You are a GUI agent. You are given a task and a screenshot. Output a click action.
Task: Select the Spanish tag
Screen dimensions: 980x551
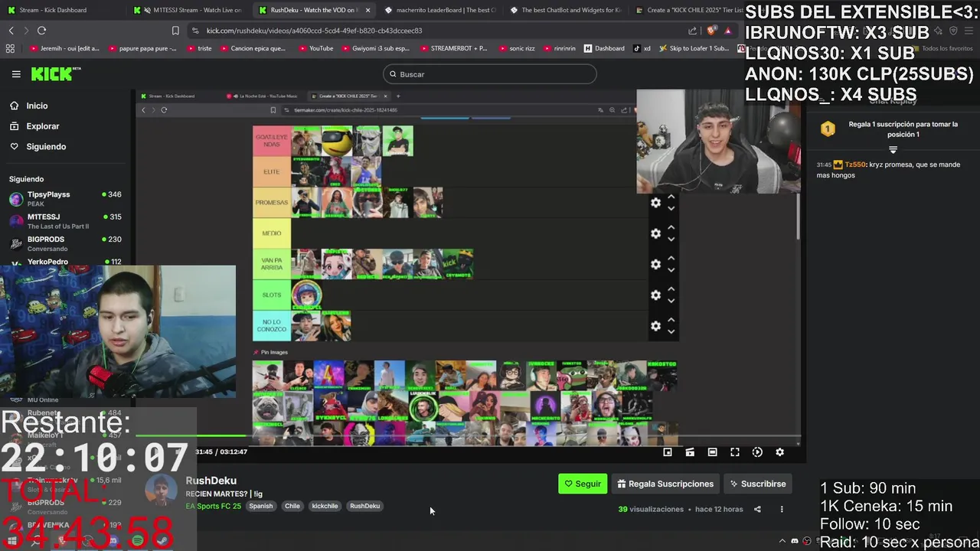[x=260, y=506]
